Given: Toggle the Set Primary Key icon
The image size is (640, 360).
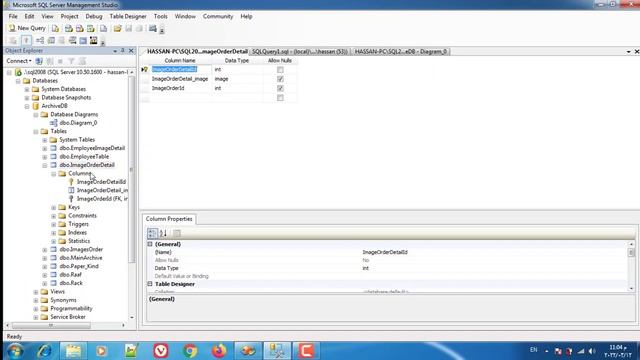Looking at the screenshot, I should (26, 40).
